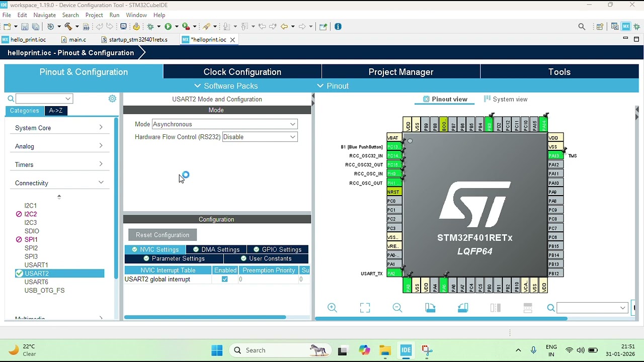Click the green Run play icon
The height and width of the screenshot is (362, 644).
pos(168,27)
